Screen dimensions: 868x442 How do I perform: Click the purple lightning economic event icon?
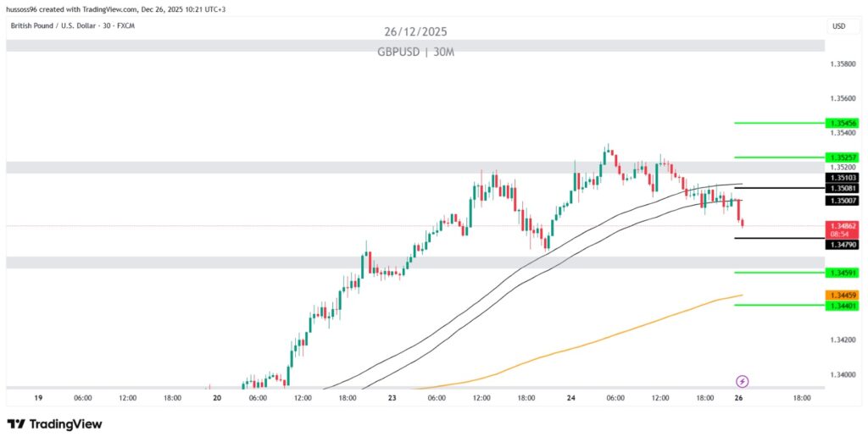(x=743, y=381)
